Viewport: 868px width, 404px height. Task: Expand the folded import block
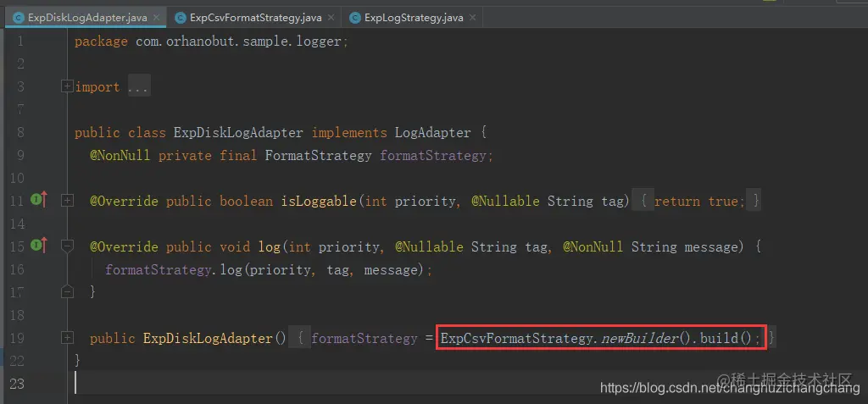coord(68,87)
